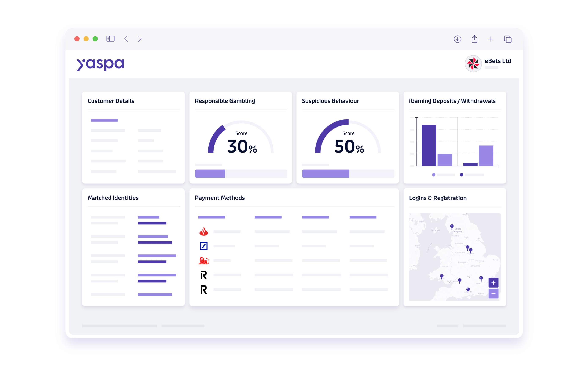The height and width of the screenshot is (385, 588).
Task: Add a new tab with plus icon
Action: click(491, 39)
